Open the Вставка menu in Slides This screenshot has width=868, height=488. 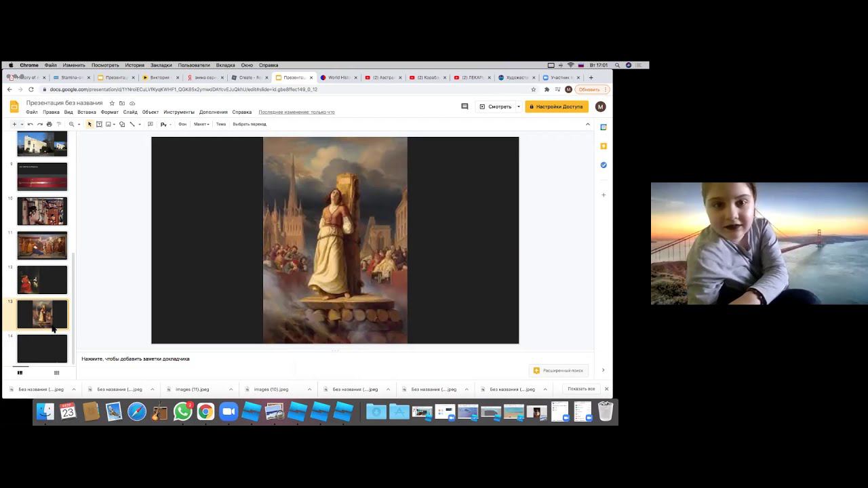click(x=87, y=112)
